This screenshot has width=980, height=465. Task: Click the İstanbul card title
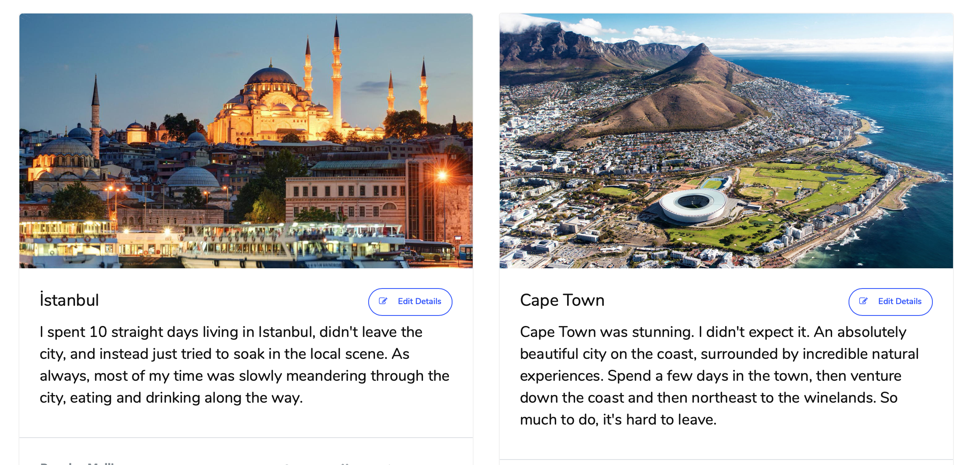pos(69,300)
